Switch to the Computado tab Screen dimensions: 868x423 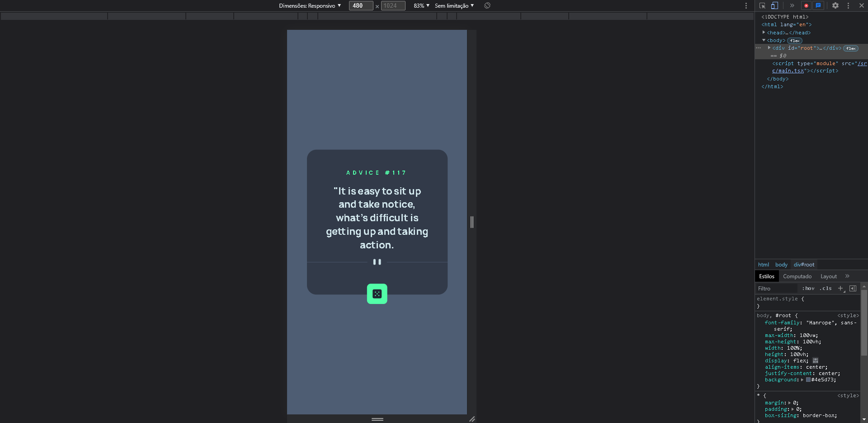pyautogui.click(x=797, y=276)
